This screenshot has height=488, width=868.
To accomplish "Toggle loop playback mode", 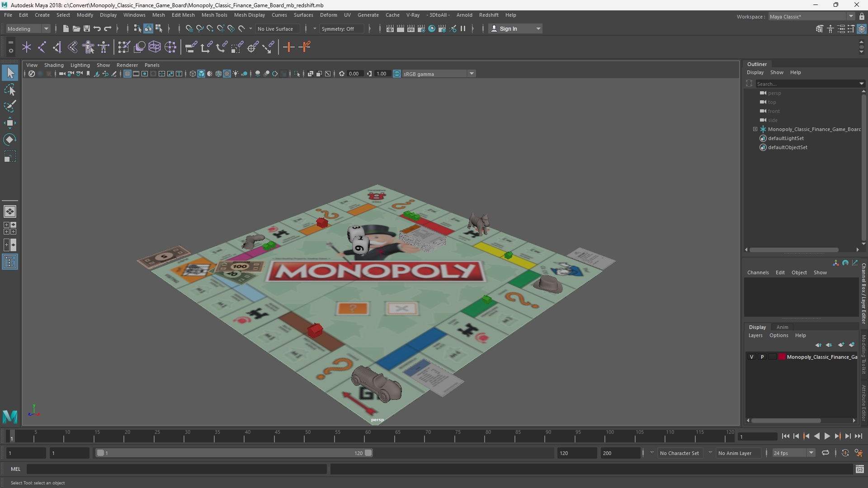I will click(826, 453).
